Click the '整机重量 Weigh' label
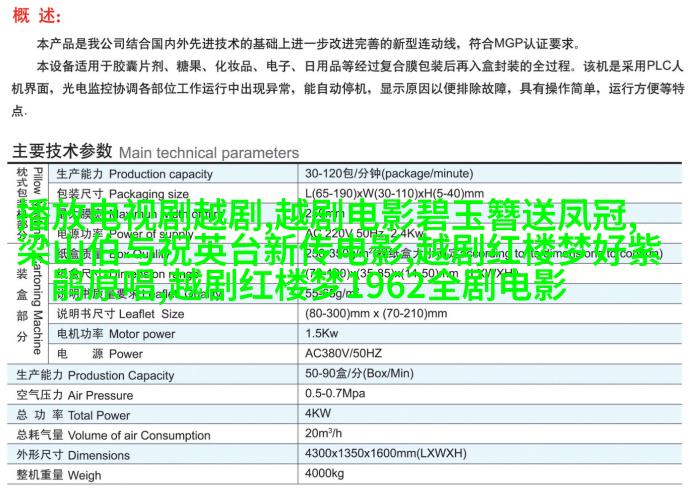Screen dimensions: 697x492 [x=59, y=475]
